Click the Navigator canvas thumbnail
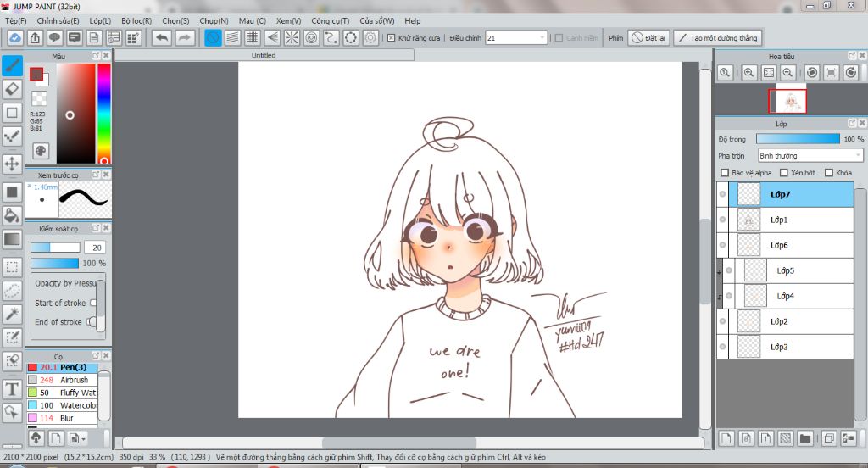 pyautogui.click(x=787, y=101)
